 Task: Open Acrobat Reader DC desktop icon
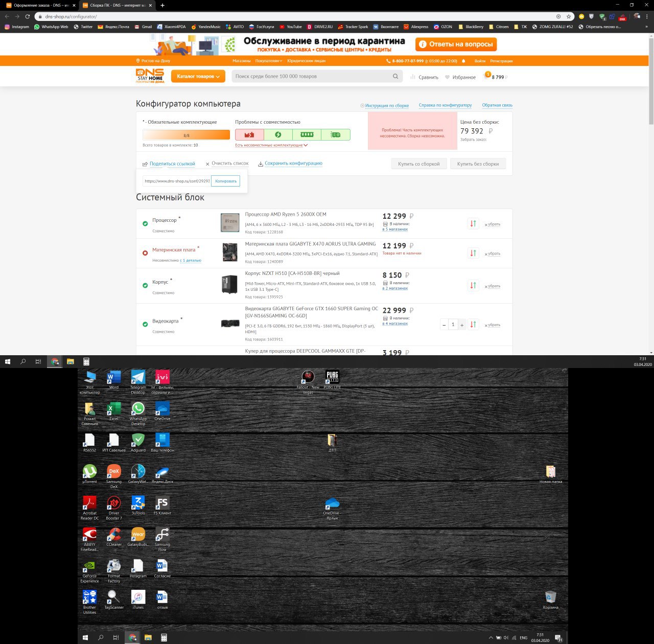(89, 508)
